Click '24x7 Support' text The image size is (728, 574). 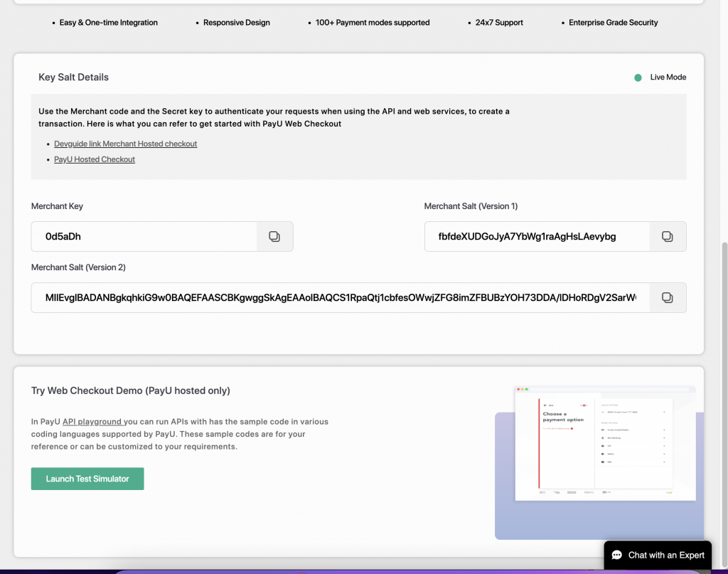click(x=499, y=22)
